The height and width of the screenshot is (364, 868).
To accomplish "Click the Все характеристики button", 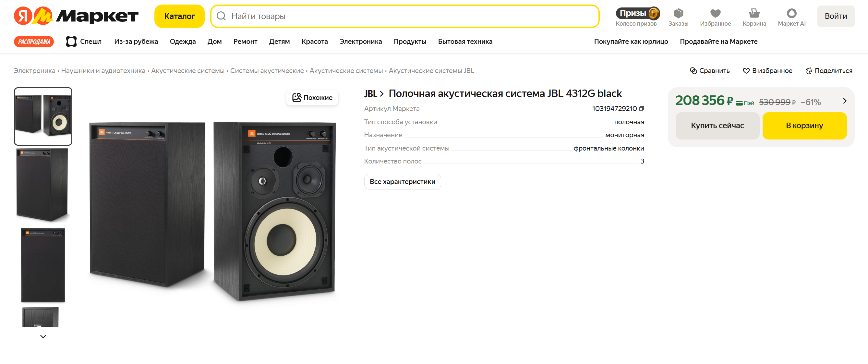I will click(402, 182).
